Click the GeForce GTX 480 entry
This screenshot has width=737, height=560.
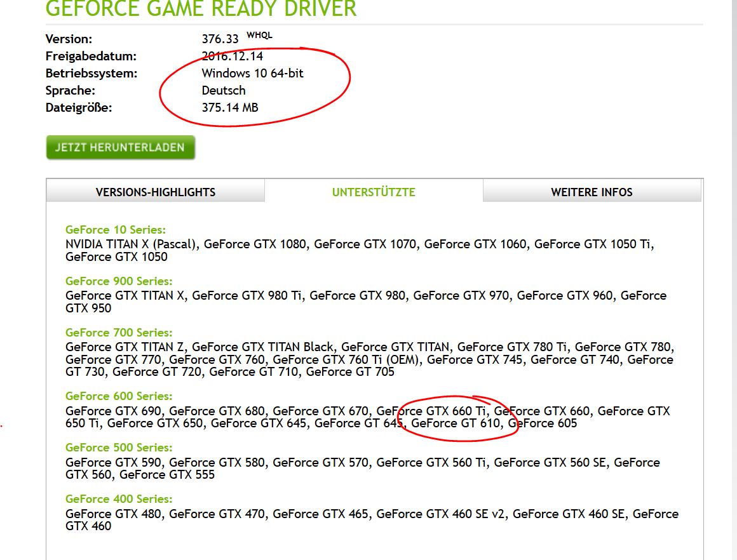(x=113, y=514)
